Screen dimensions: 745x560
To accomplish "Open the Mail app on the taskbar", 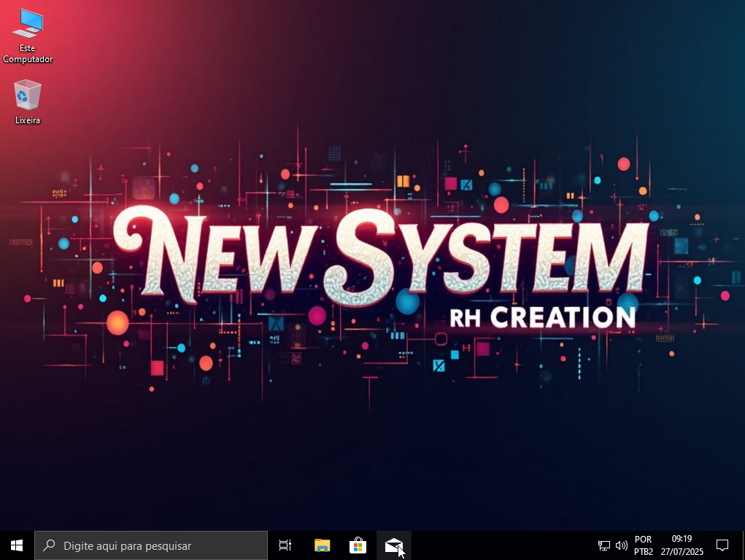I will pyautogui.click(x=394, y=545).
